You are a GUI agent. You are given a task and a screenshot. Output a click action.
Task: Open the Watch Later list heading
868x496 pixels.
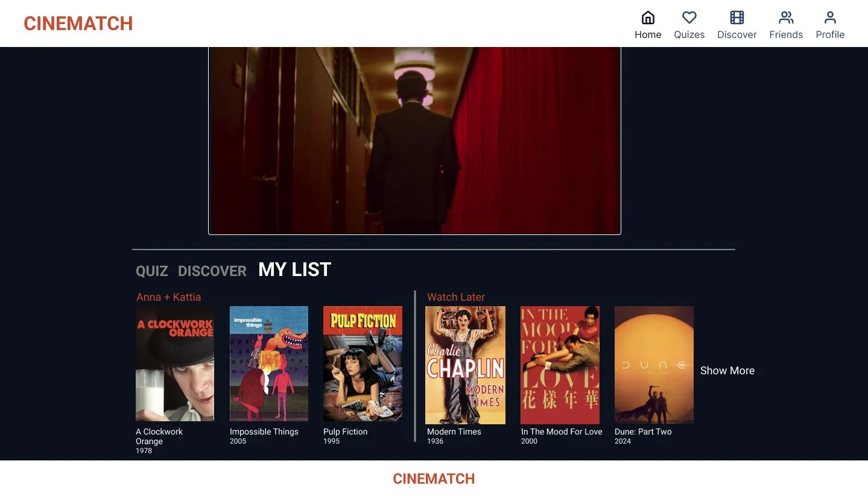point(456,297)
